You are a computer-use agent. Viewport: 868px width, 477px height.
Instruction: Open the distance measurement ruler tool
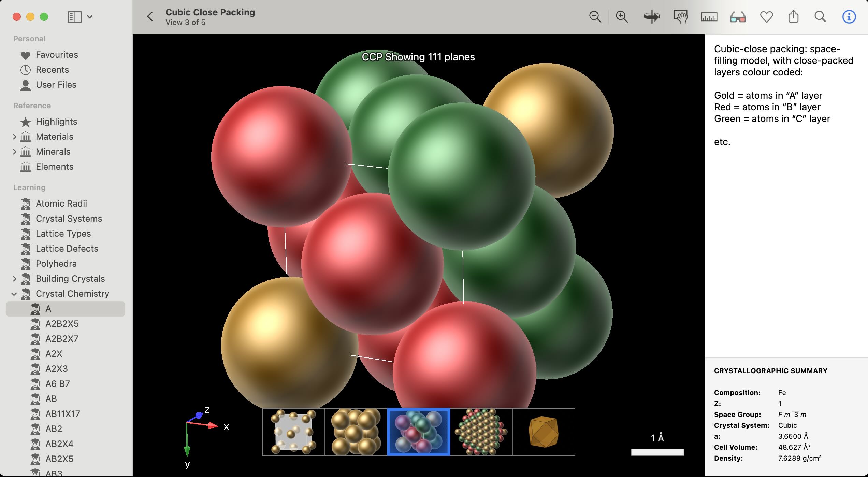pyautogui.click(x=709, y=16)
